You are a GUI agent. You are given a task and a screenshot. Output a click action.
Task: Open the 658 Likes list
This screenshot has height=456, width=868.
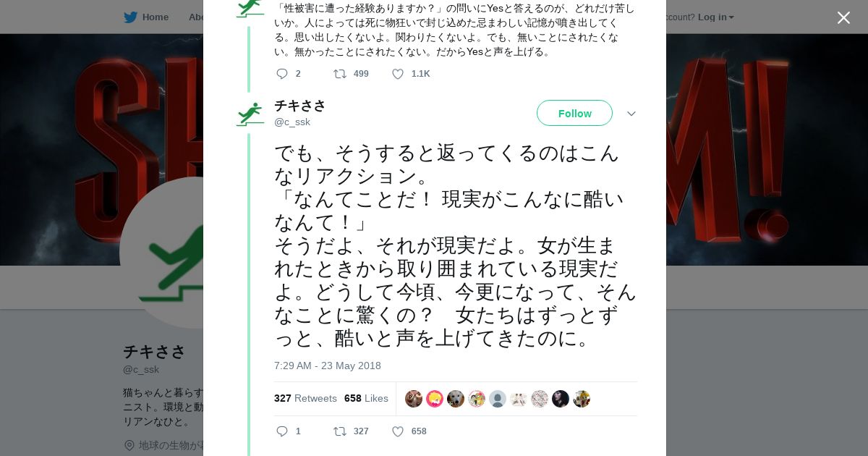click(366, 399)
